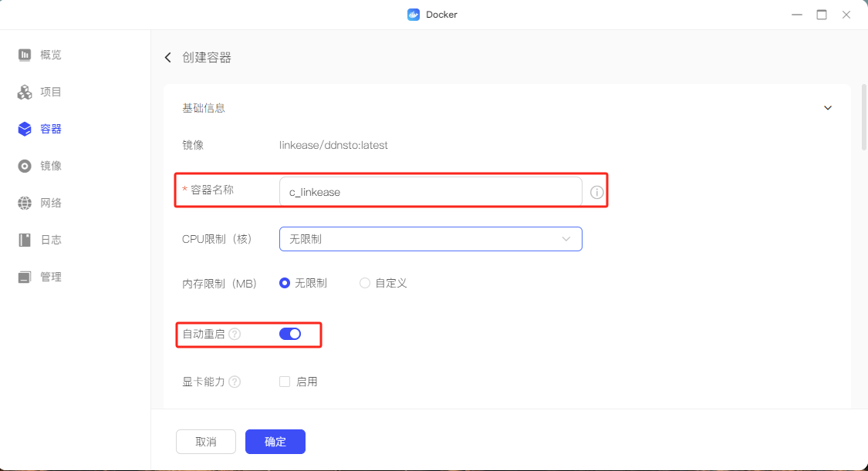Screen dimensions: 868x471
Task: Click help icon beside 自动重启
Action: point(235,334)
